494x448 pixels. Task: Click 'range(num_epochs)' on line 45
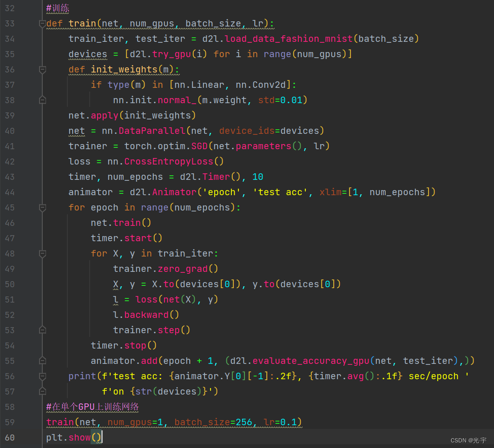coord(188,208)
